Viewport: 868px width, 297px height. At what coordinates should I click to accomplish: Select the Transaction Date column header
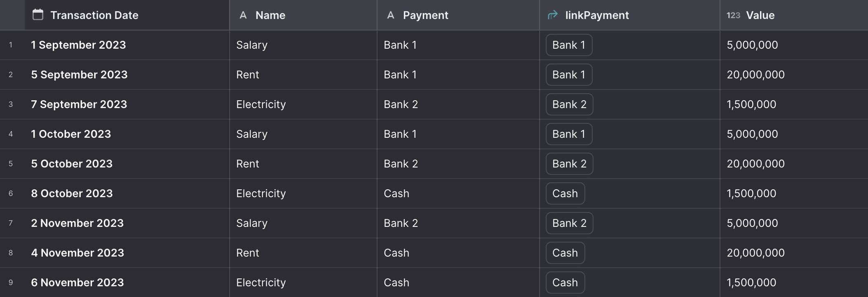127,15
